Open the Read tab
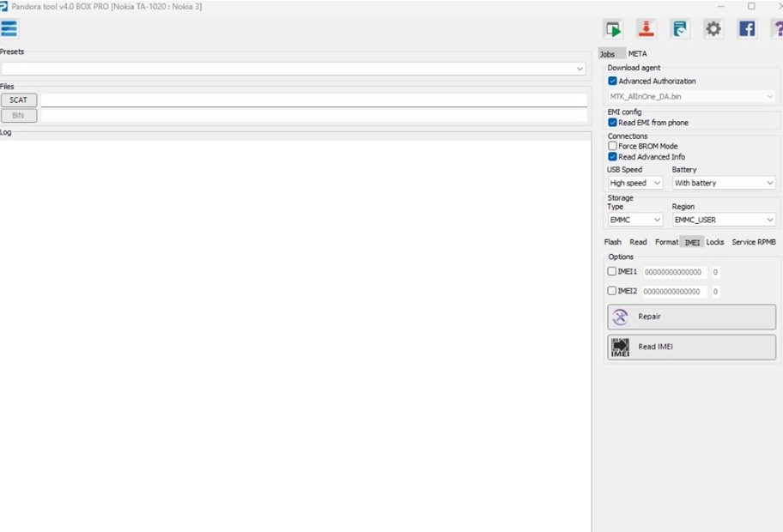 [x=638, y=242]
